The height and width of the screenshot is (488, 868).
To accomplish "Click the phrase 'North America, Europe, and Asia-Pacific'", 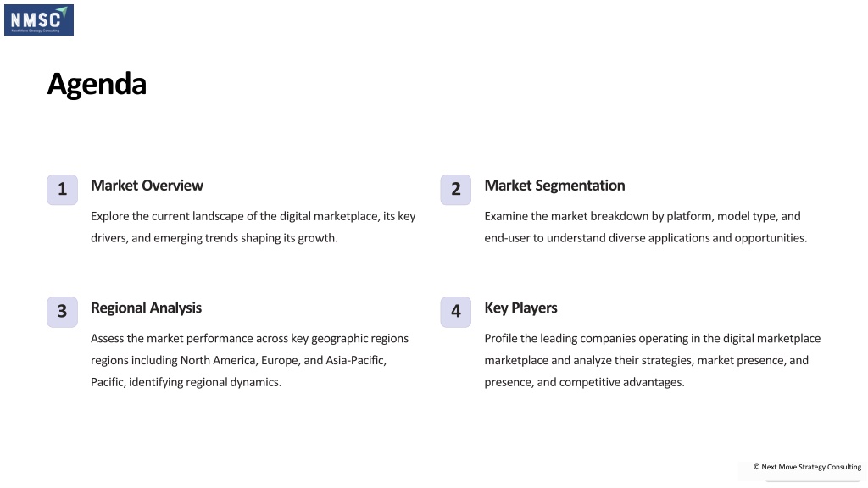I will tap(283, 360).
